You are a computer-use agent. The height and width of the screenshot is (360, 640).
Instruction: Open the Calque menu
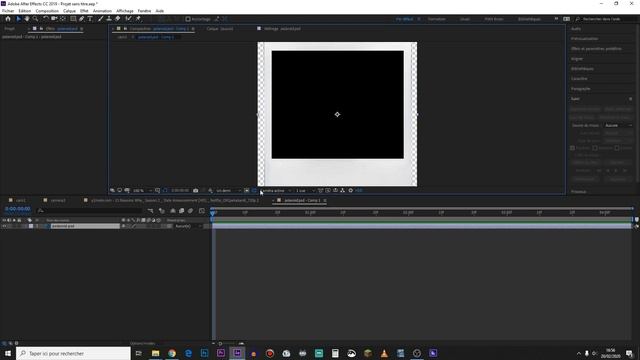click(x=69, y=11)
